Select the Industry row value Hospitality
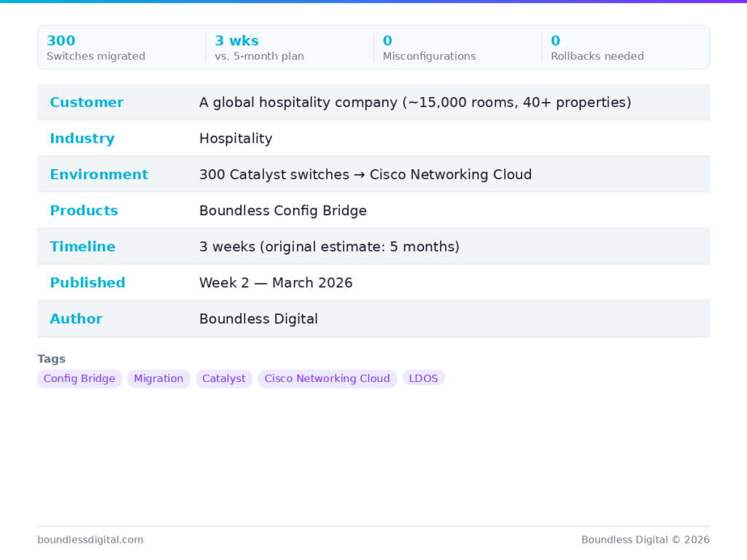 click(x=236, y=139)
